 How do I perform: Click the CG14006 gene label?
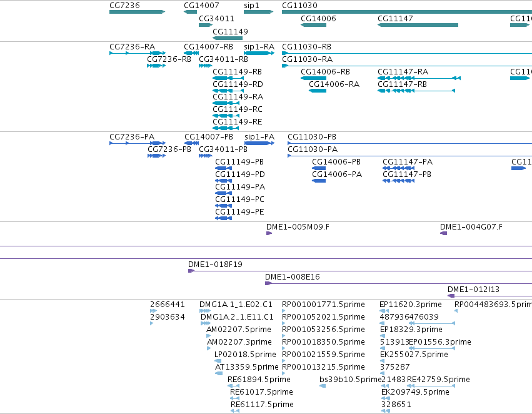click(318, 19)
